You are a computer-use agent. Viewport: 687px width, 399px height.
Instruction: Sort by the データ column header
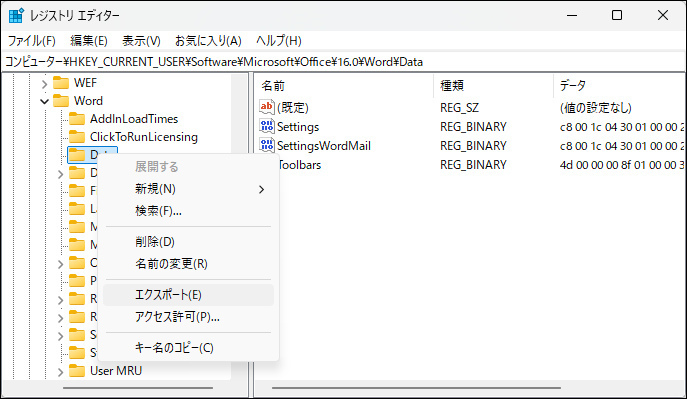click(x=620, y=85)
